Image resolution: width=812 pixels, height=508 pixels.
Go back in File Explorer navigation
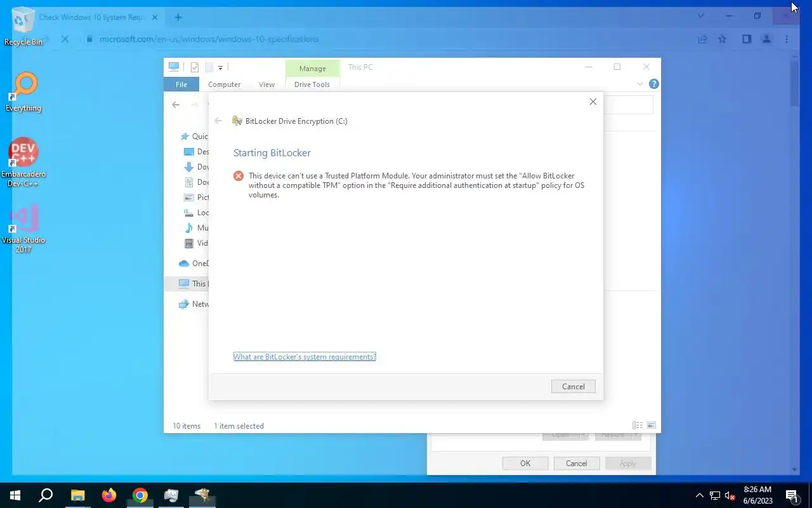pos(176,105)
